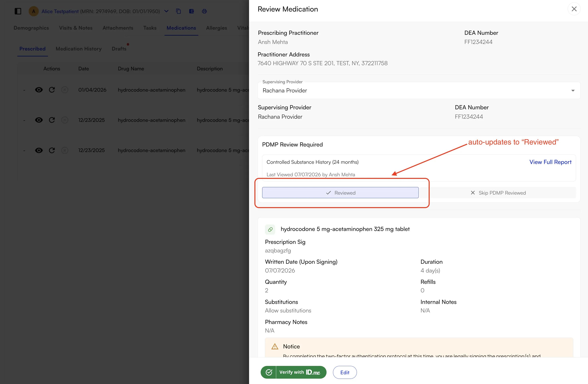Click refill icon for first 12/23/2025 row
The width and height of the screenshot is (588, 384).
pos(52,120)
